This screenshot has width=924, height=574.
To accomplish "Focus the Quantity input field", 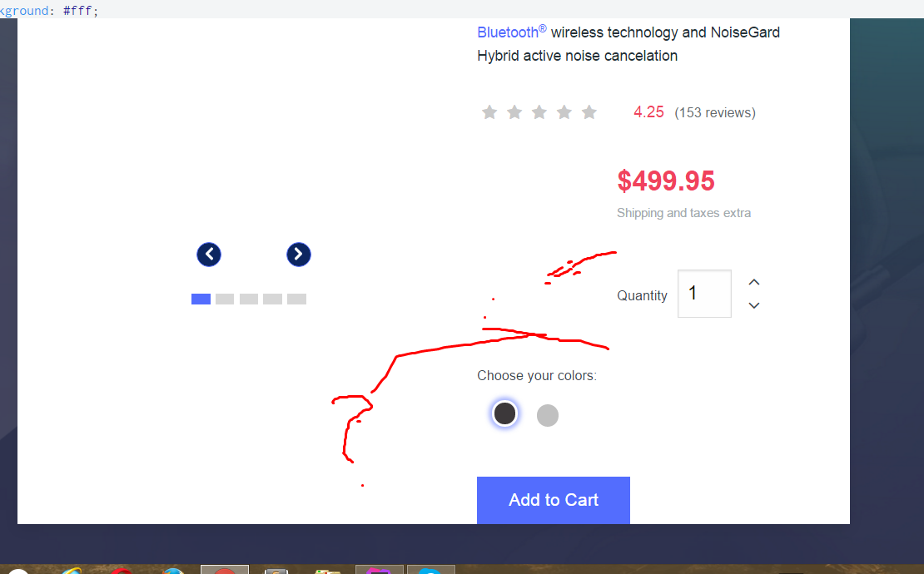I will pos(704,293).
